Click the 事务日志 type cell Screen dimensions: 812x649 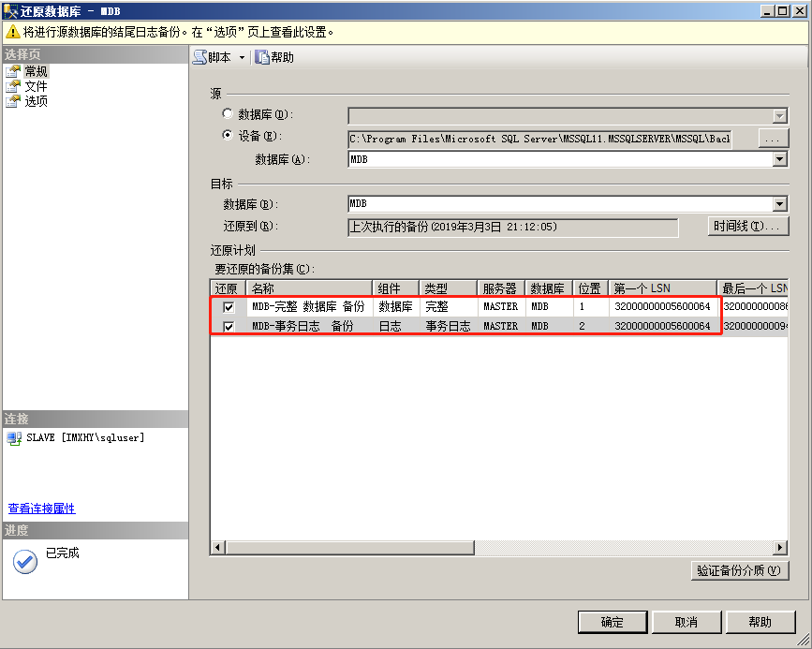pyautogui.click(x=448, y=326)
